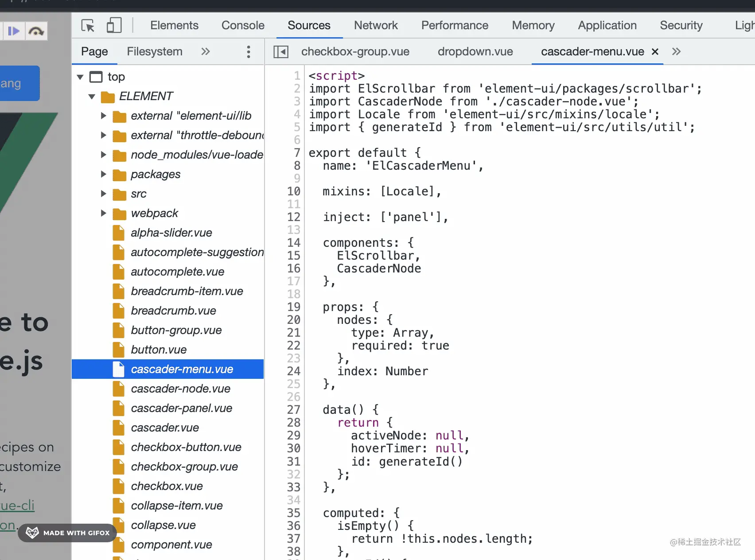Screen dimensions: 755x560
Task: Switch to the Performance tab
Action: coord(455,25)
